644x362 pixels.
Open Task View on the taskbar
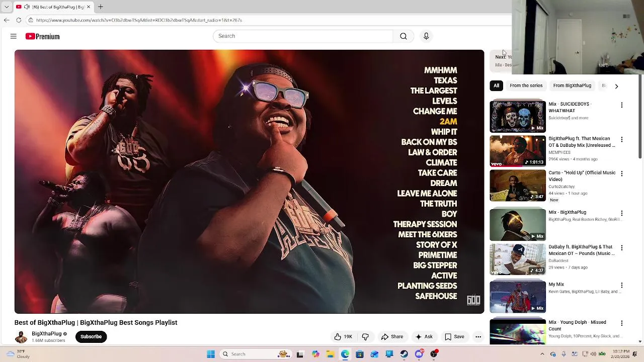point(300,354)
